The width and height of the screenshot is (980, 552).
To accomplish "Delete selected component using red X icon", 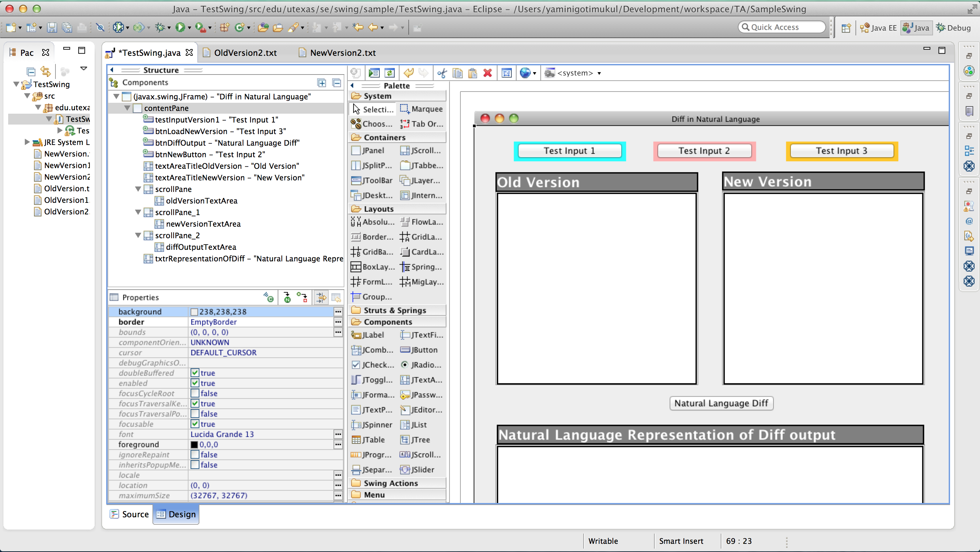I will coord(488,73).
